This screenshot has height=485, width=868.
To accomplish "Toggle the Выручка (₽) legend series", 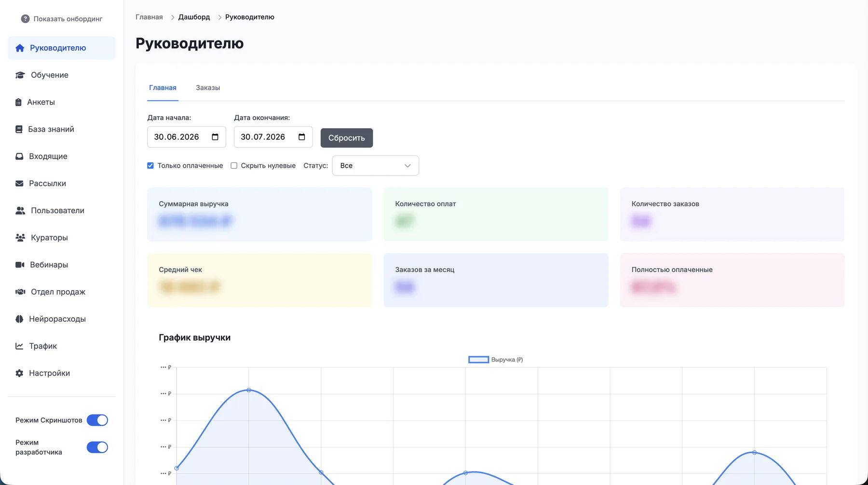I will point(496,360).
